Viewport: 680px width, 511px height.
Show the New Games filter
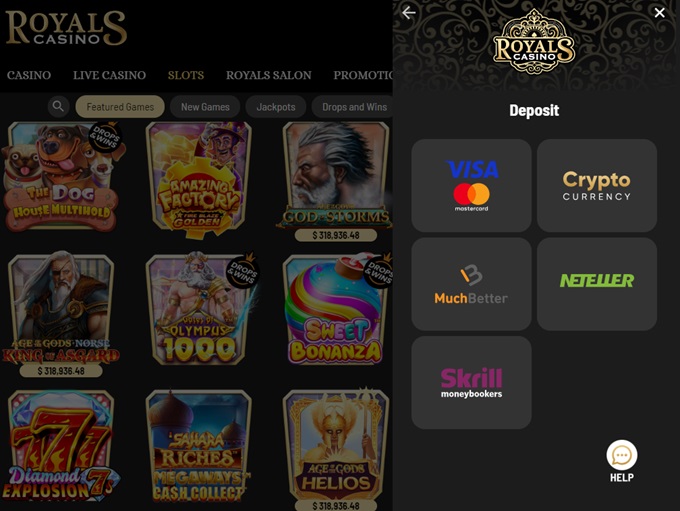click(205, 107)
